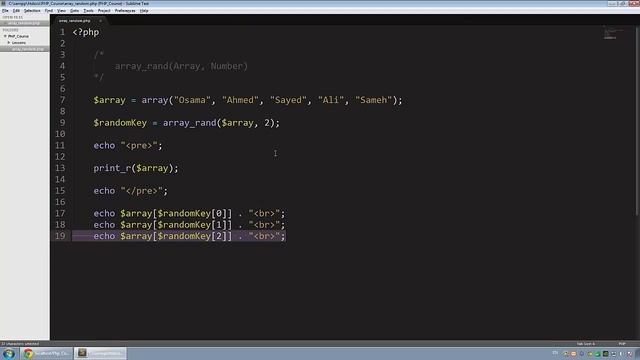The height and width of the screenshot is (360, 640).
Task: Collapse the PHP_Course folder arrow
Action: pos(5,36)
